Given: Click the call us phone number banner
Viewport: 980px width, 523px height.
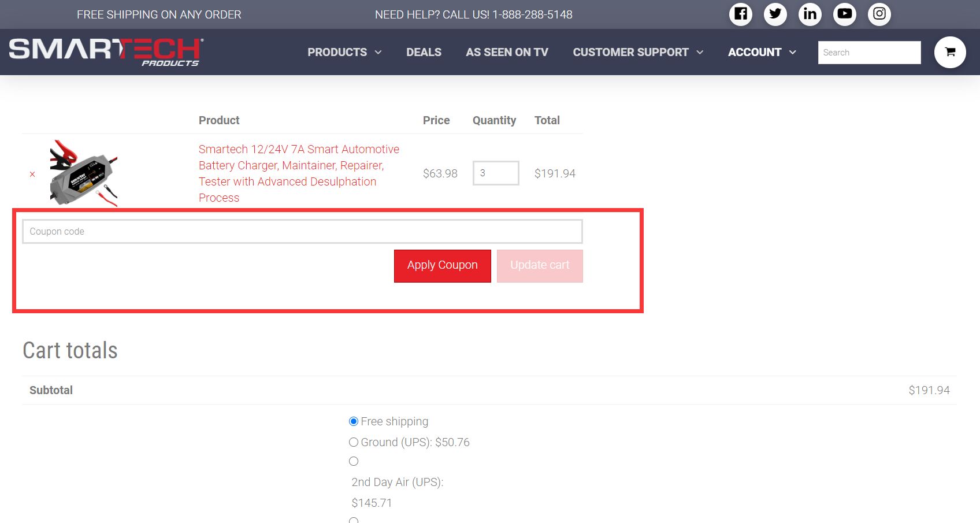Looking at the screenshot, I should 473,14.
